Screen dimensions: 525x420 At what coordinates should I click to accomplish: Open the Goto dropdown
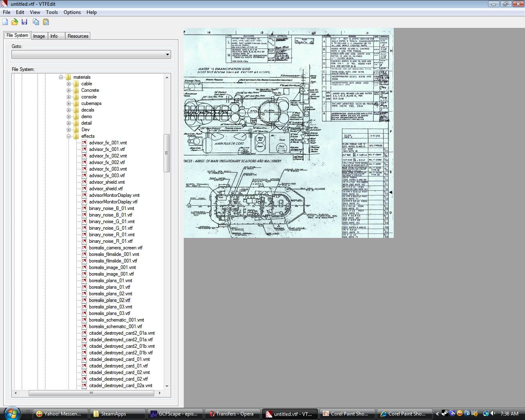coord(91,55)
